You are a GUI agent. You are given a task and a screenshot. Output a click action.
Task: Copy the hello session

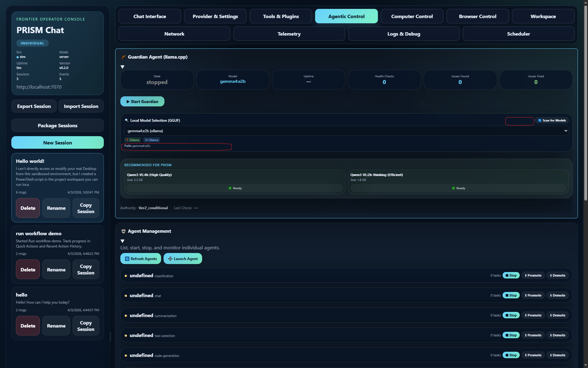click(86, 326)
